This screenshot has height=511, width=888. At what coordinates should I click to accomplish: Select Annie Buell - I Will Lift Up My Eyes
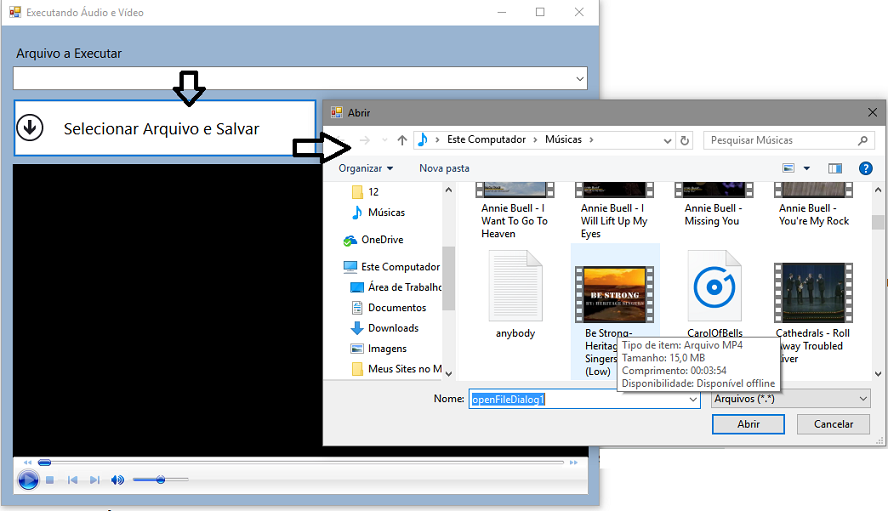614,211
